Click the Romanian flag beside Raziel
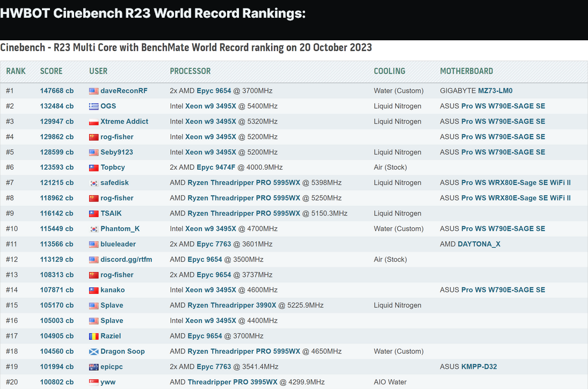The image size is (588, 389). (x=94, y=336)
